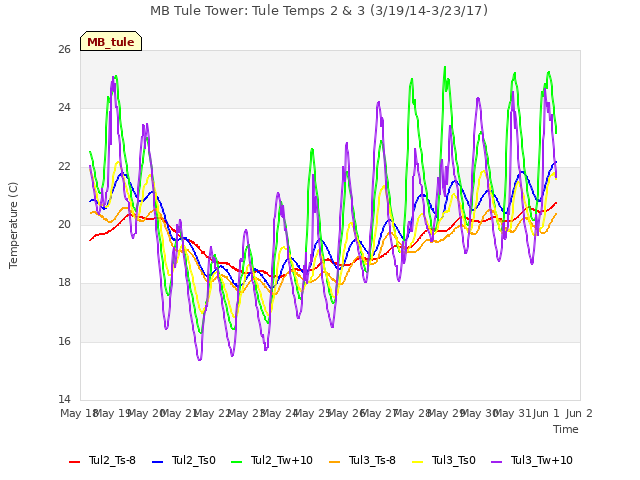Click the blue Tul2_Ts0 legend swatch
Image resolution: width=640 pixels, height=480 pixels.
(157, 462)
